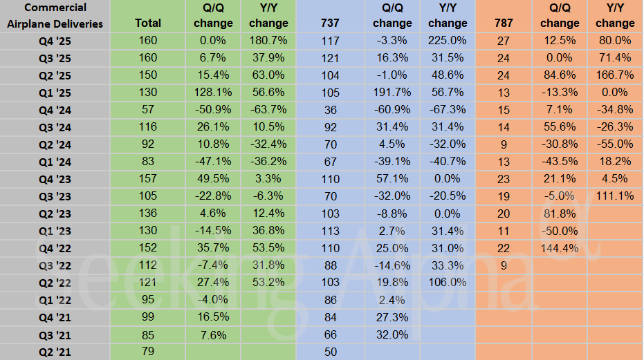This screenshot has height=360, width=644.
Task: Click the Q4 '24 total deliveries cell 57
Action: pos(148,110)
